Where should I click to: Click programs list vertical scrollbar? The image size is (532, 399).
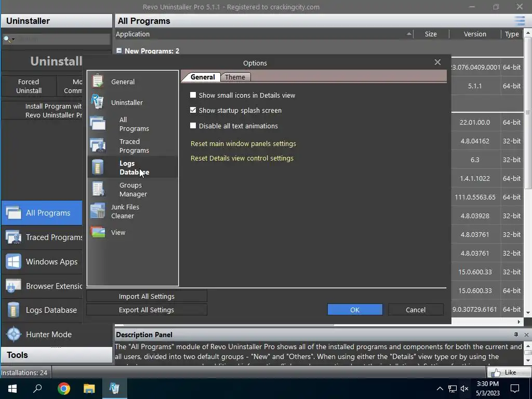click(x=528, y=114)
